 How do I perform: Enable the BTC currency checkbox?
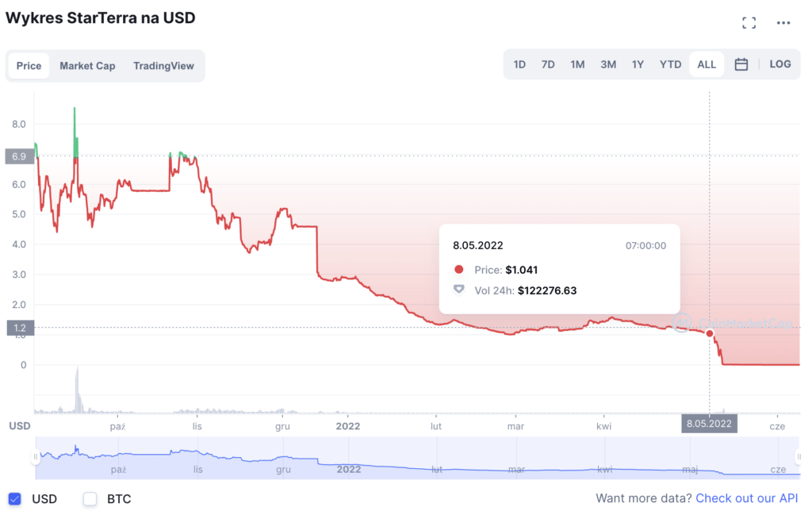click(90, 499)
